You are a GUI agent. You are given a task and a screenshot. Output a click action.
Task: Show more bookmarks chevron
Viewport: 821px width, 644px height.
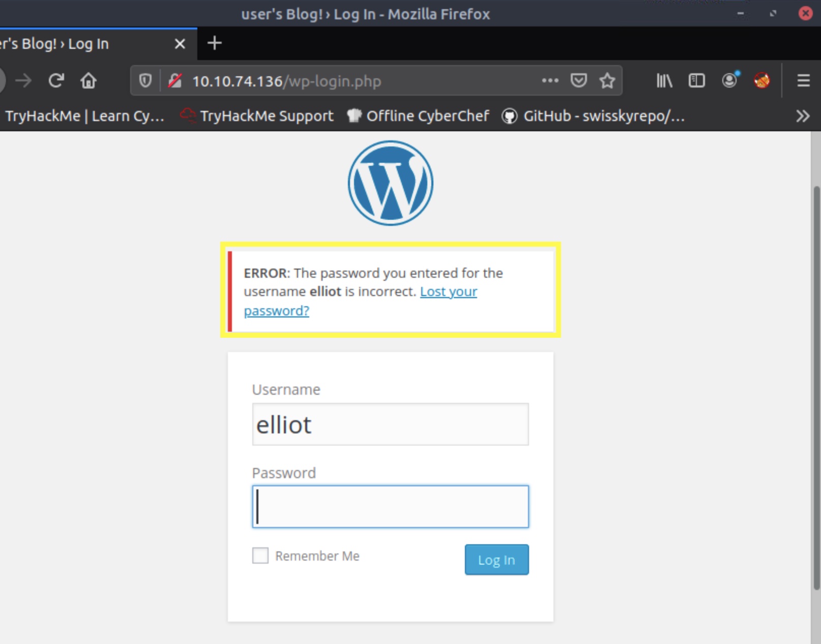(803, 116)
